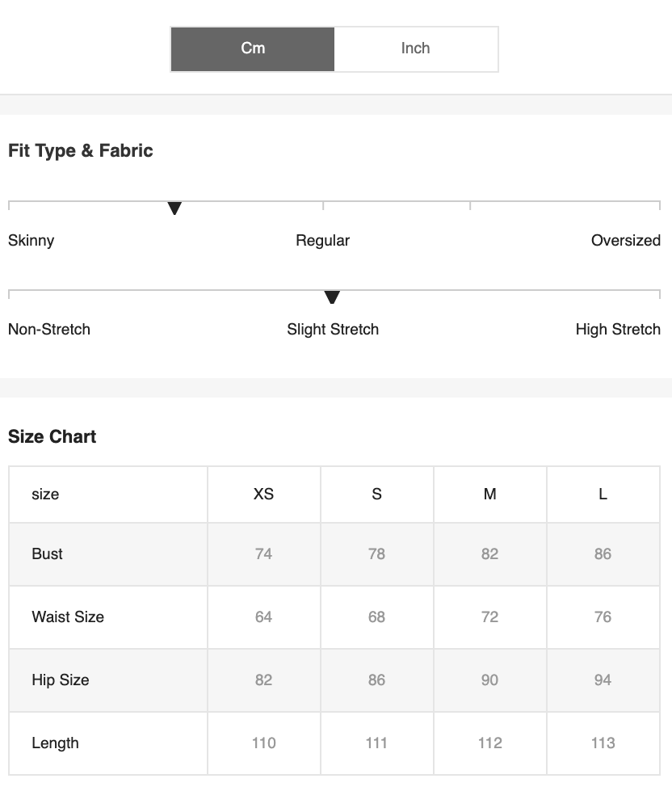
Task: Click the Slight Stretch label
Action: click(333, 330)
